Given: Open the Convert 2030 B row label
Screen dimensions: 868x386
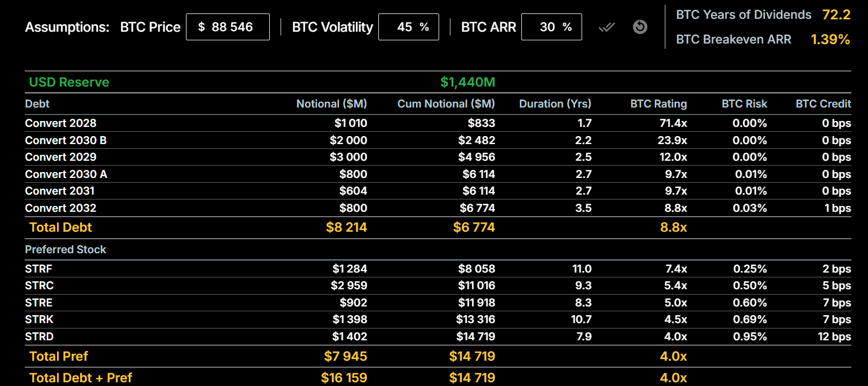Looking at the screenshot, I should tap(66, 140).
